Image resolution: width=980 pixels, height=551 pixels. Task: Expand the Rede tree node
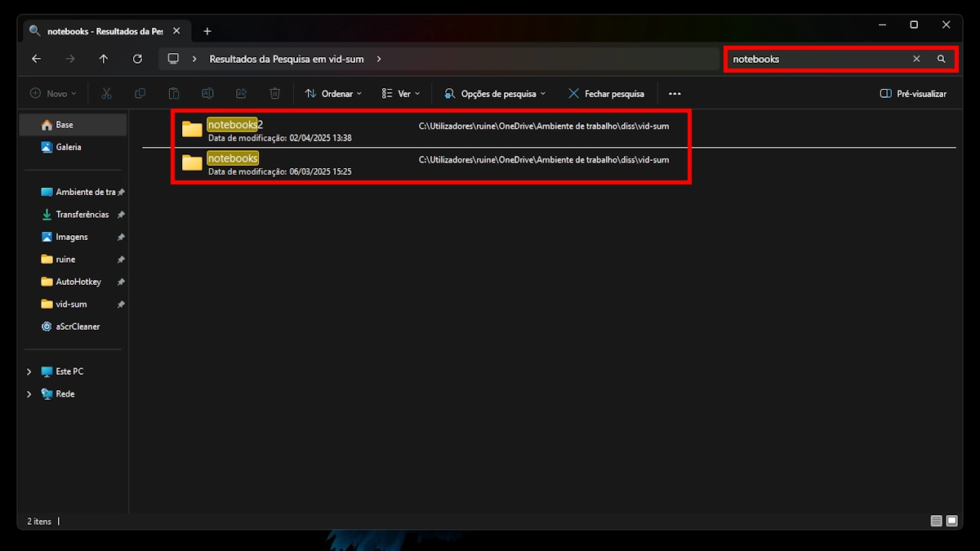29,394
